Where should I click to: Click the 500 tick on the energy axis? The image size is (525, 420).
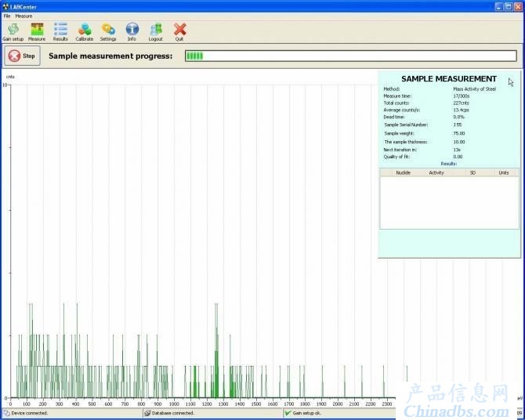pos(92,404)
